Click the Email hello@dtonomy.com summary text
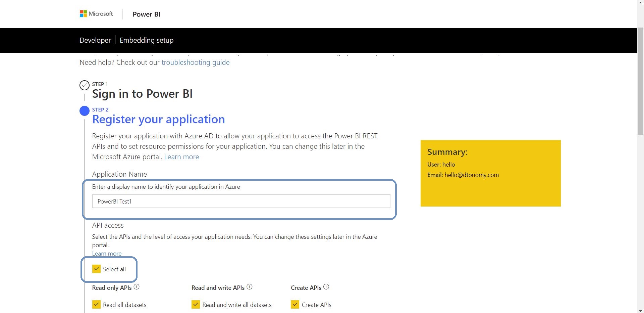644x313 pixels. pos(463,175)
